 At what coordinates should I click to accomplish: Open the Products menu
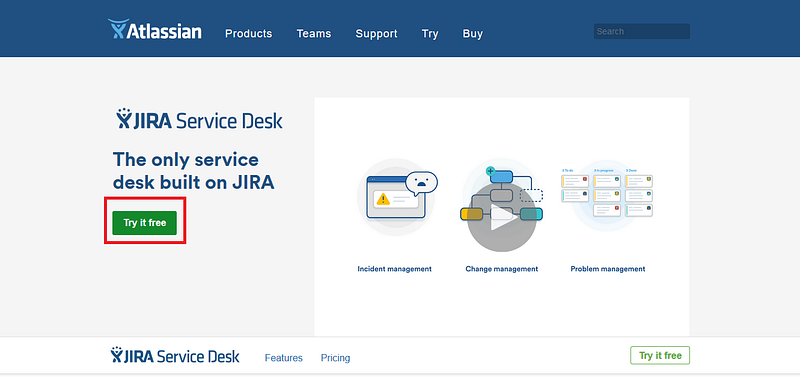[x=248, y=34]
